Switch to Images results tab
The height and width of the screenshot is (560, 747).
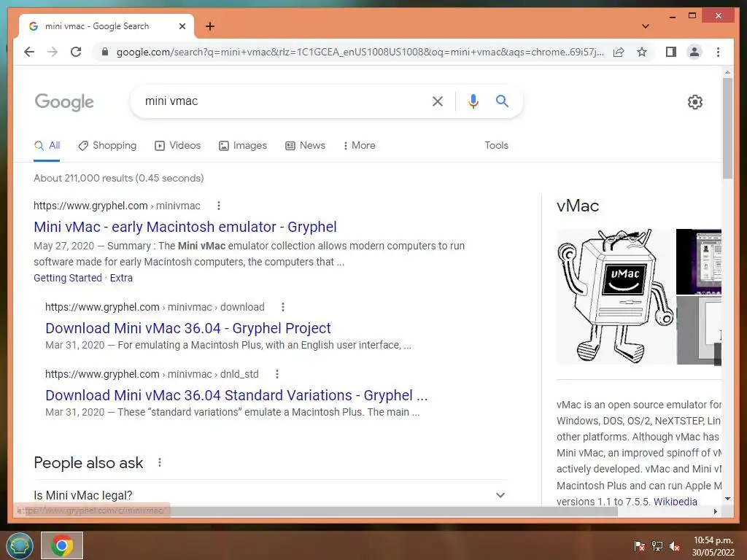pos(242,146)
